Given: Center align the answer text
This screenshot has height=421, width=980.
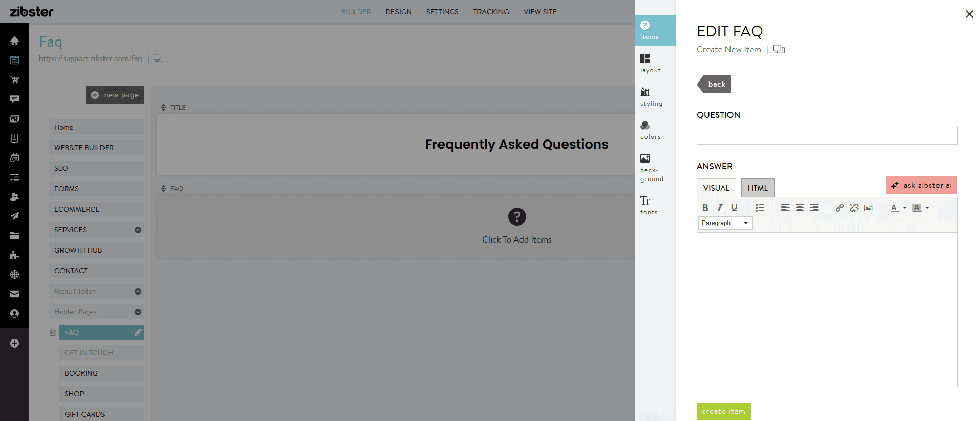Looking at the screenshot, I should point(800,208).
